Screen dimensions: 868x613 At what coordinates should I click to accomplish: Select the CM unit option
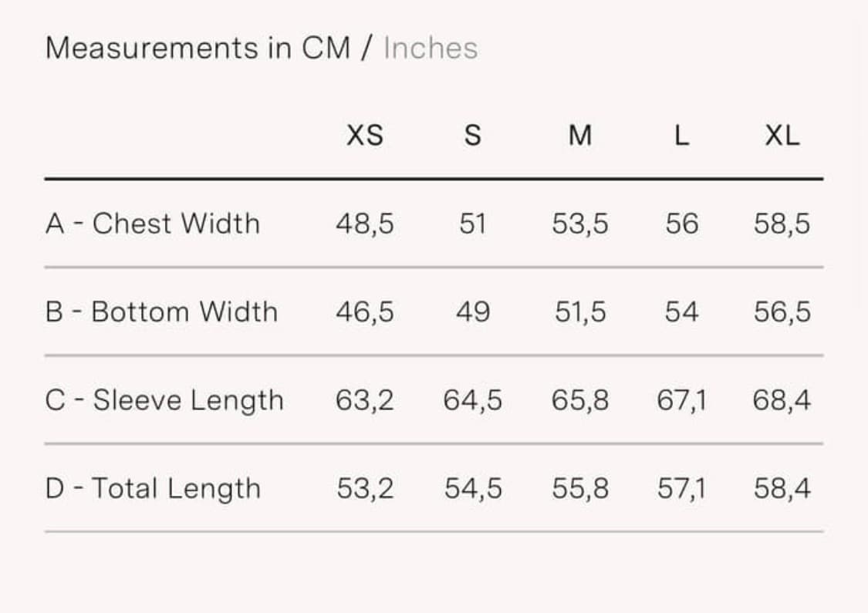(x=326, y=49)
